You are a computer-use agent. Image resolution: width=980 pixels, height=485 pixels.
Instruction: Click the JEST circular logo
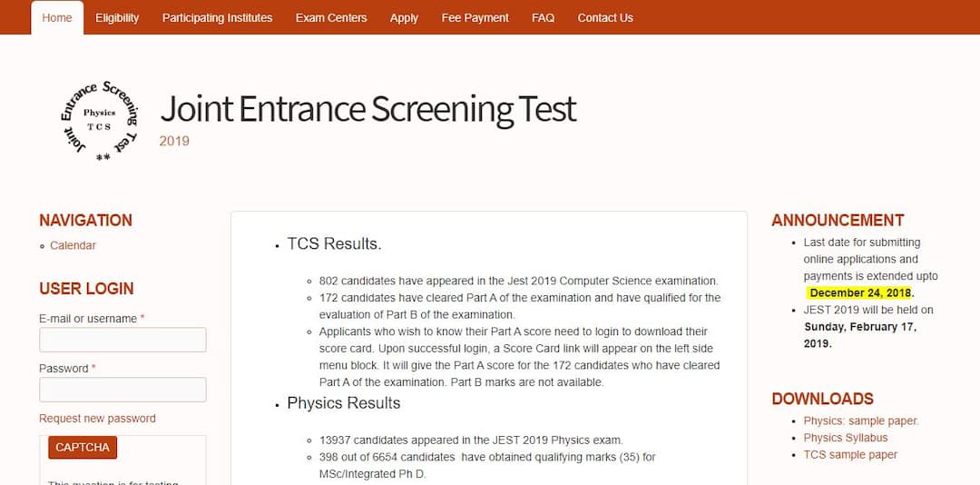click(98, 121)
